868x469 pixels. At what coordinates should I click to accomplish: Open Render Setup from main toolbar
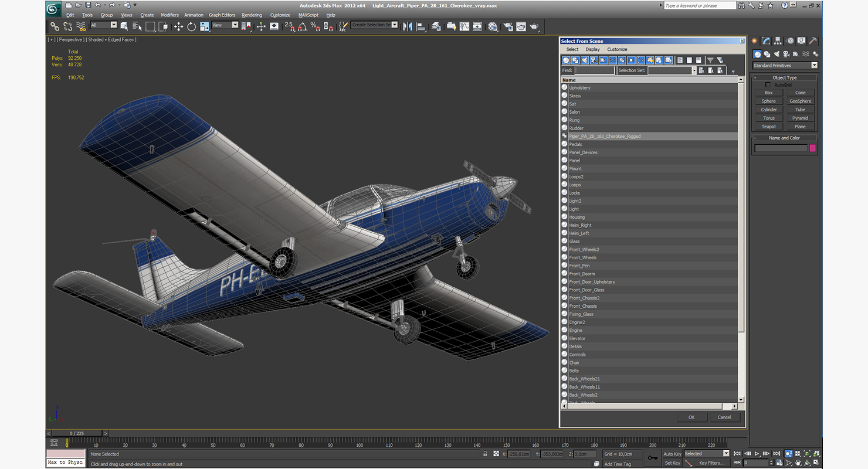[x=508, y=26]
